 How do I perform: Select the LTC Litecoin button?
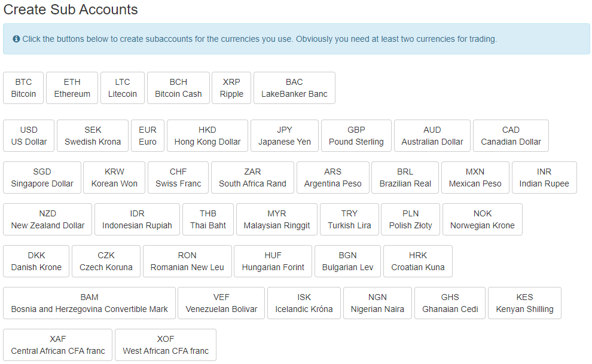[123, 88]
